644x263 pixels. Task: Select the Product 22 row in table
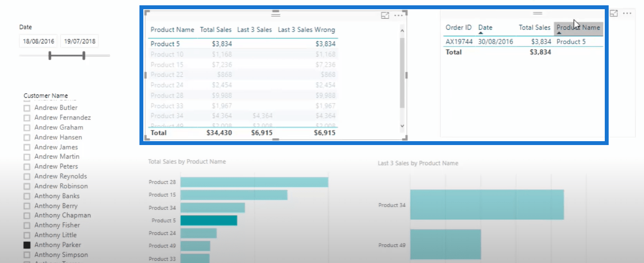click(x=243, y=75)
